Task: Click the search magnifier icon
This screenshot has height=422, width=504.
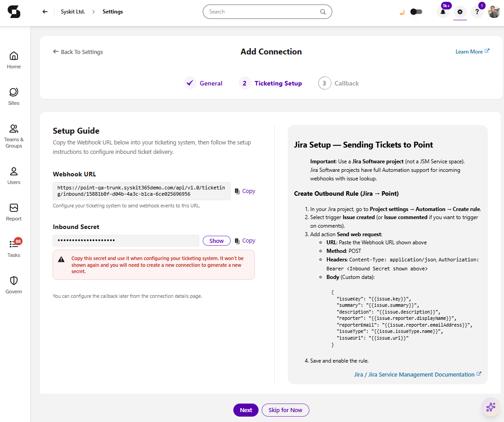Action: (323, 12)
